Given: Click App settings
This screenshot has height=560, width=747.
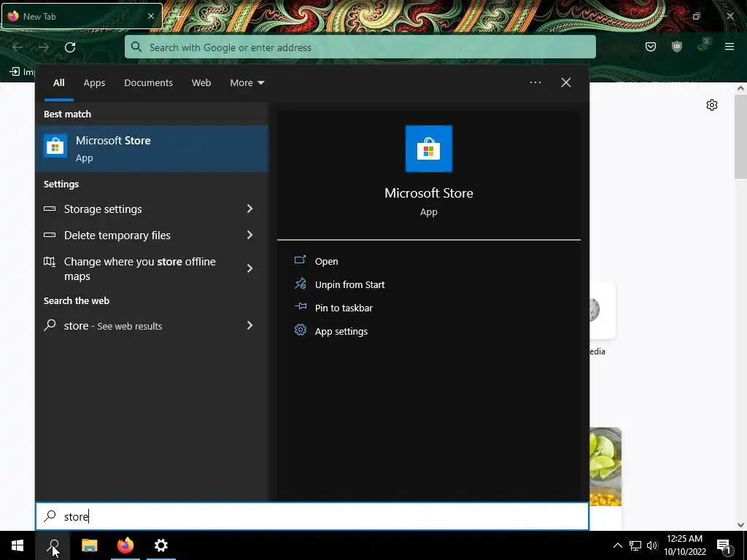Looking at the screenshot, I should click(x=341, y=332).
